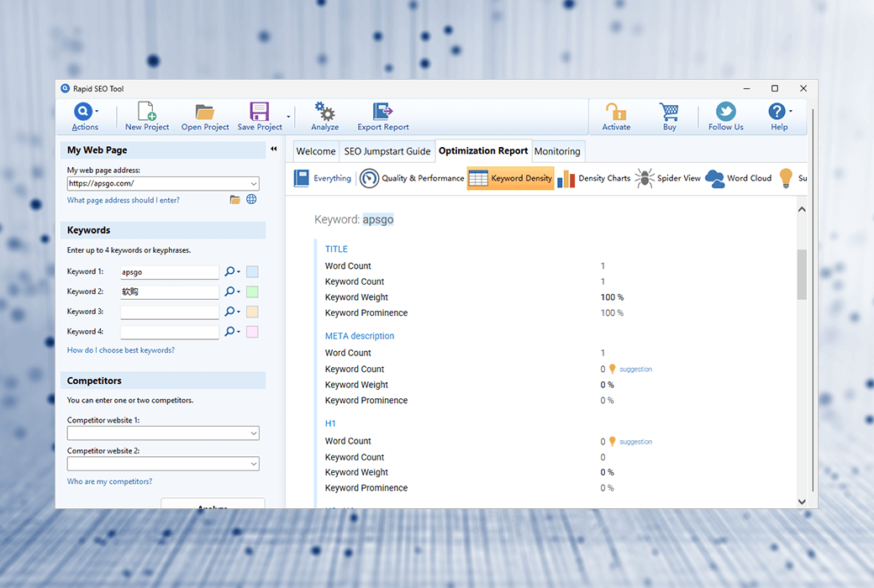Click the lightbulb suggestions icon in report toolbar
This screenshot has width=874, height=588.
coord(786,178)
